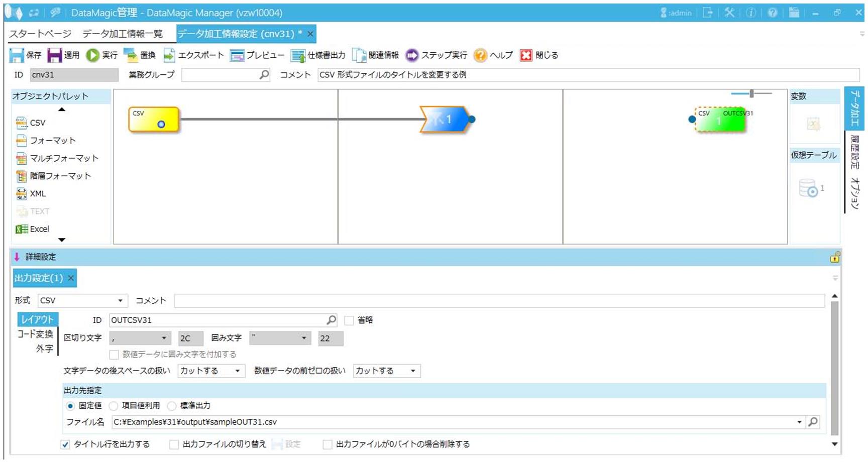Image resolution: width=868 pixels, height=463 pixels.
Task: Open the 形式 CSV format dropdown
Action: coord(120,301)
